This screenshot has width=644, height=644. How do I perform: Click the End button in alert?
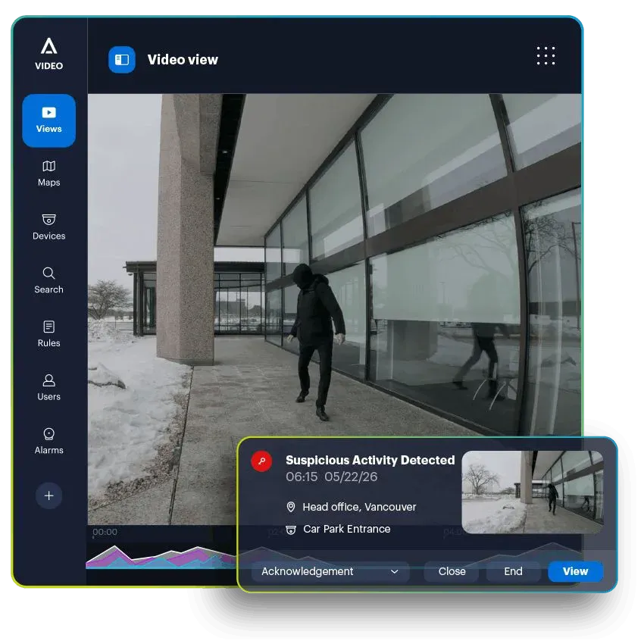click(x=513, y=572)
